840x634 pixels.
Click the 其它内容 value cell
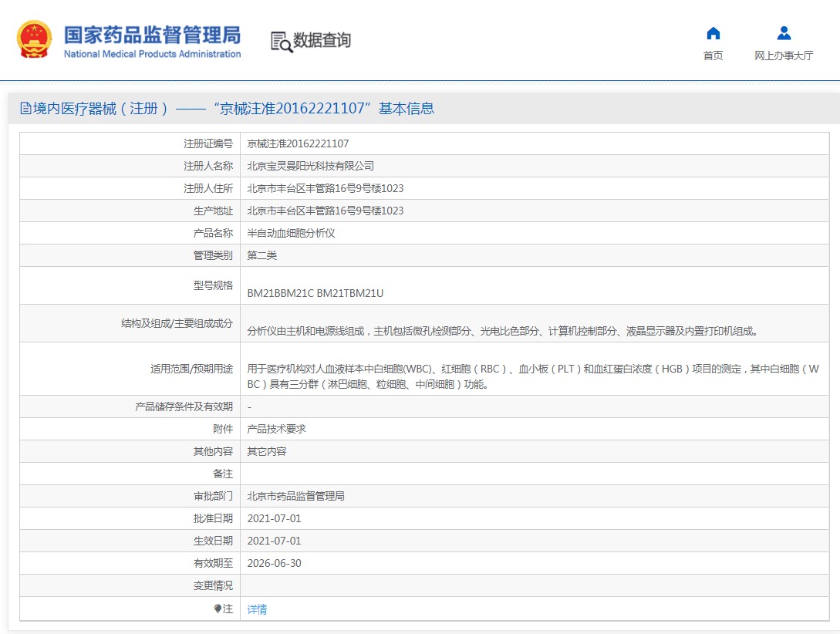[266, 451]
